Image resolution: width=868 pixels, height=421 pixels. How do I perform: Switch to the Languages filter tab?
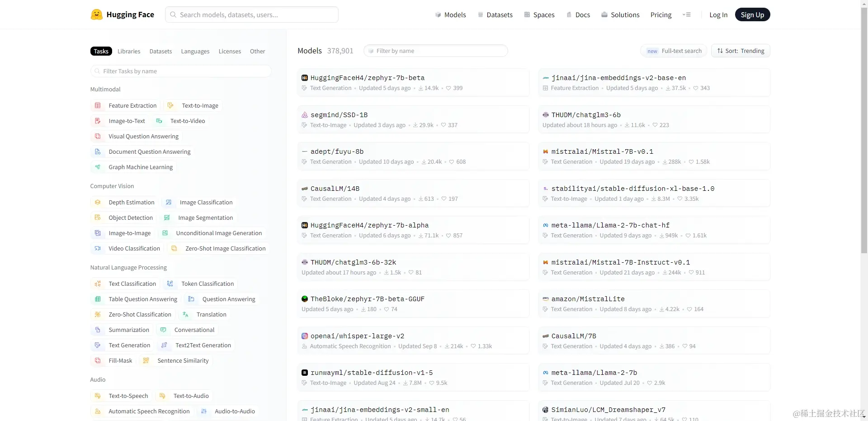tap(195, 51)
